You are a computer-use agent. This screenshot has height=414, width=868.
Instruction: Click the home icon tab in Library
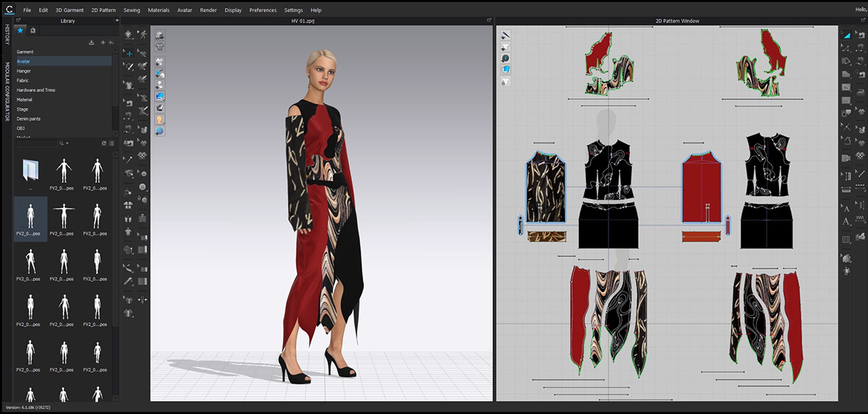(33, 30)
